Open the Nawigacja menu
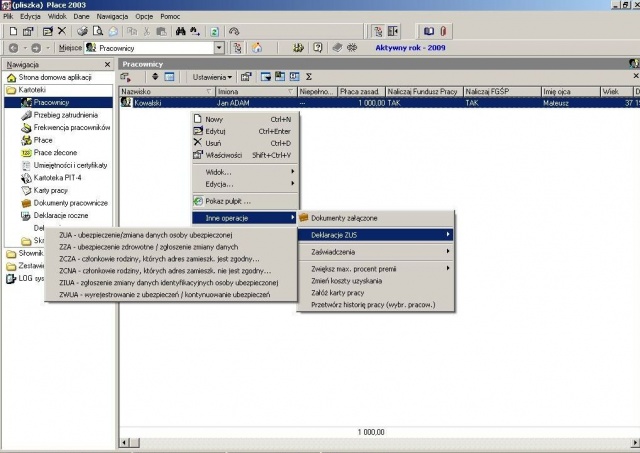 (x=112, y=16)
